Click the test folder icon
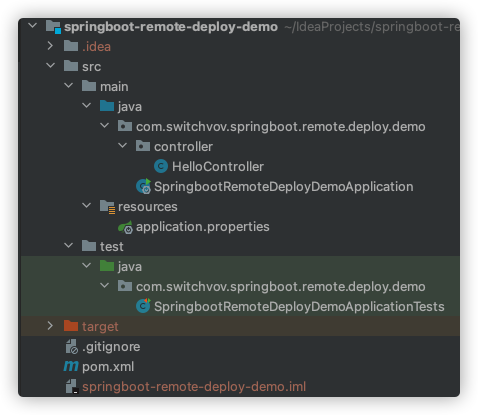 (x=89, y=246)
